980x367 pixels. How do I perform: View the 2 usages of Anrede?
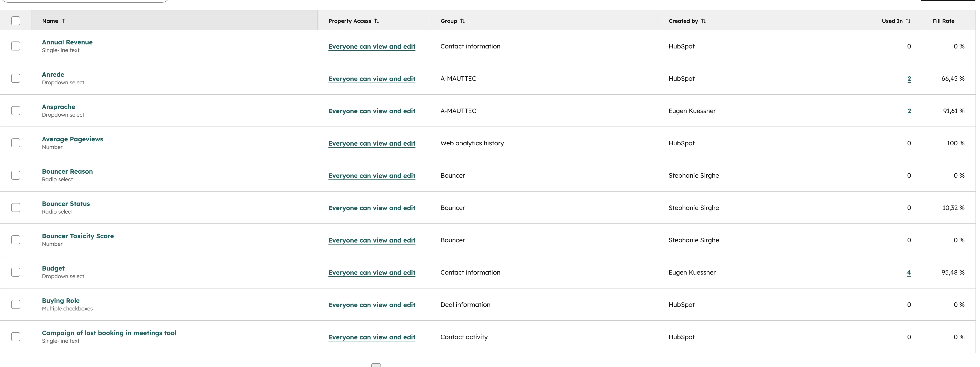909,79
